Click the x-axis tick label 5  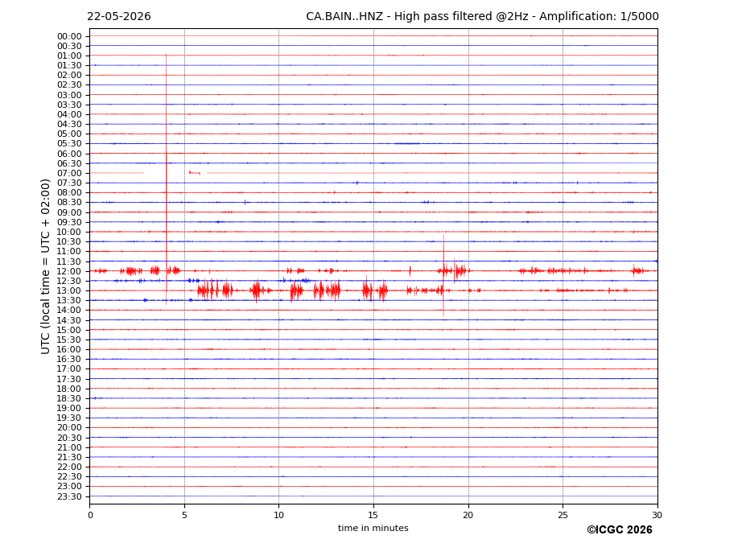click(x=184, y=515)
